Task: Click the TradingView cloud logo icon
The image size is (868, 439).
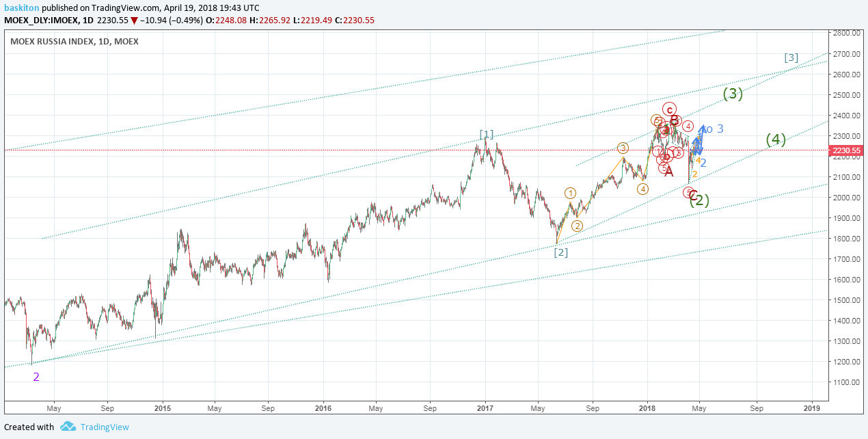Action: [x=68, y=427]
